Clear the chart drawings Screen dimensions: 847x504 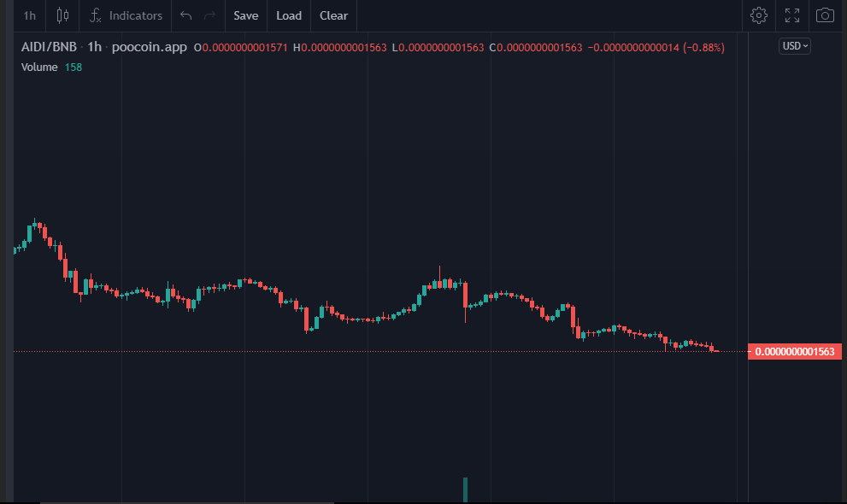[x=334, y=15]
